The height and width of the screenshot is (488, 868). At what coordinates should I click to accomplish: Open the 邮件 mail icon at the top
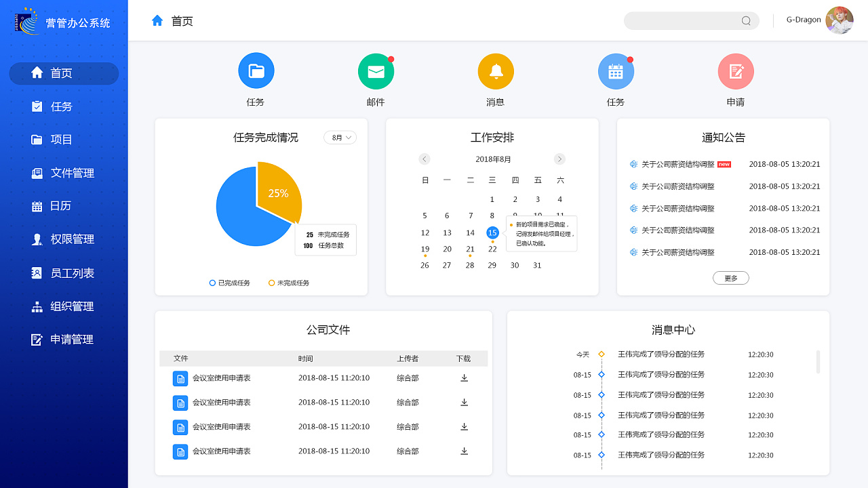pyautogui.click(x=376, y=71)
